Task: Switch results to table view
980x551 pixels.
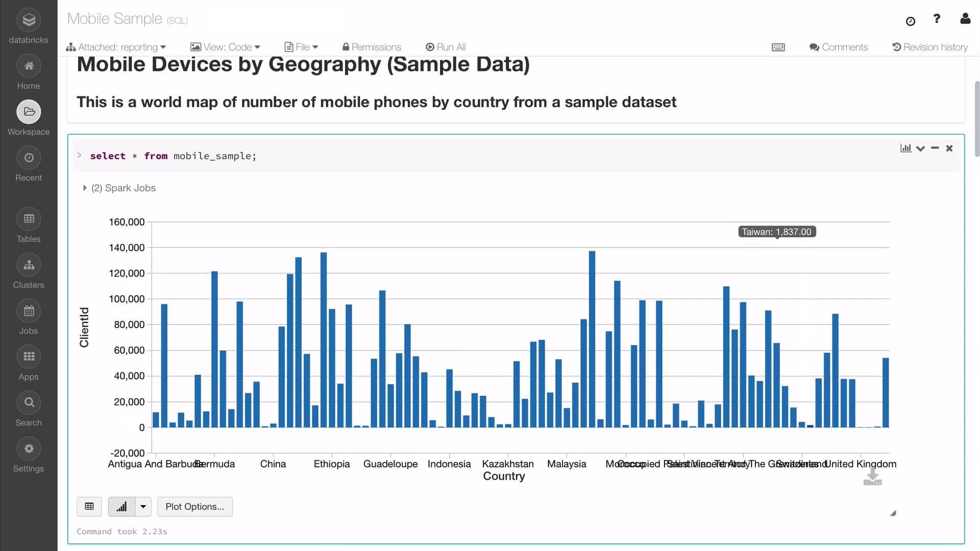Action: [89, 507]
